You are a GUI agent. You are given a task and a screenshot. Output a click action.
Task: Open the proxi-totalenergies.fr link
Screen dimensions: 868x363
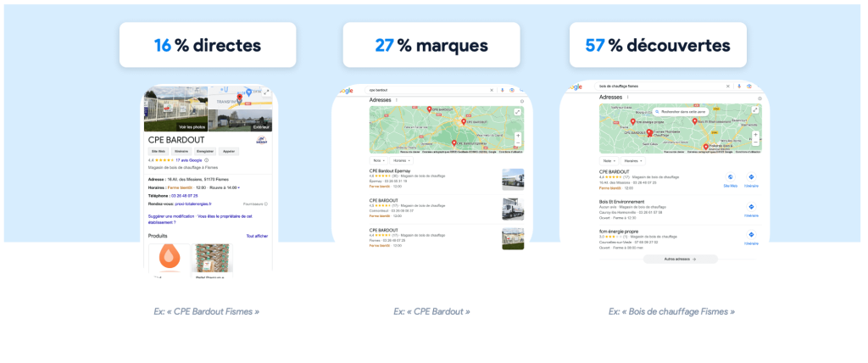[193, 204]
